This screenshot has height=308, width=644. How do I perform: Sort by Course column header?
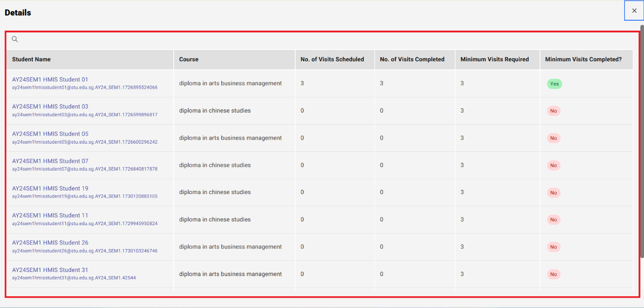[x=189, y=59]
